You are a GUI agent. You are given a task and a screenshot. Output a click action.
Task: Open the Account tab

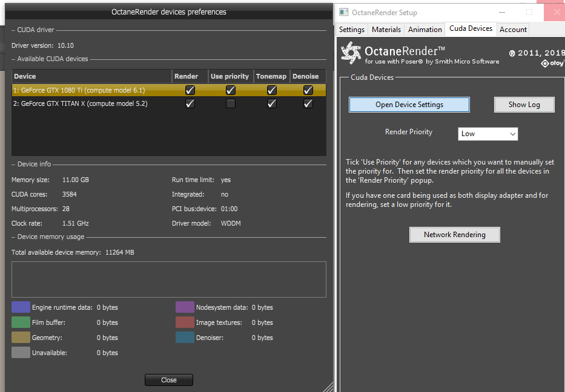tap(513, 30)
